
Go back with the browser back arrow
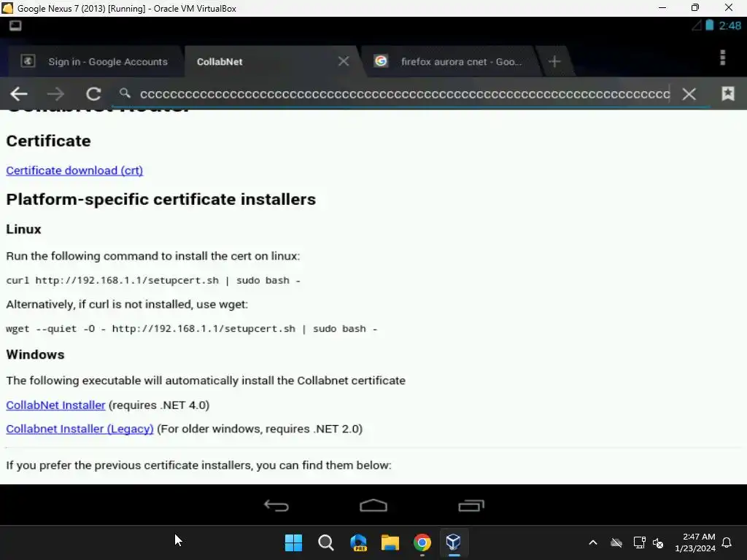coord(18,94)
